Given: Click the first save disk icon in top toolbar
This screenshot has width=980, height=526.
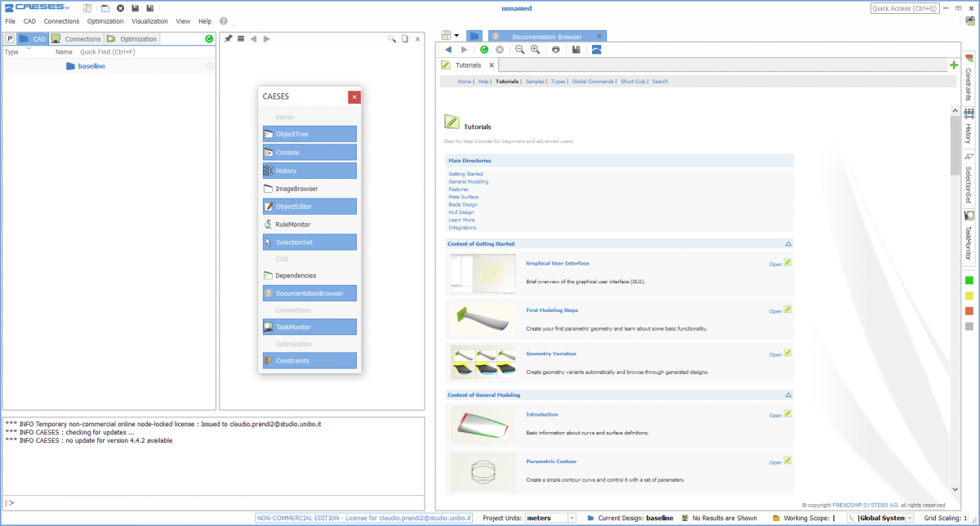Looking at the screenshot, I should (x=135, y=8).
